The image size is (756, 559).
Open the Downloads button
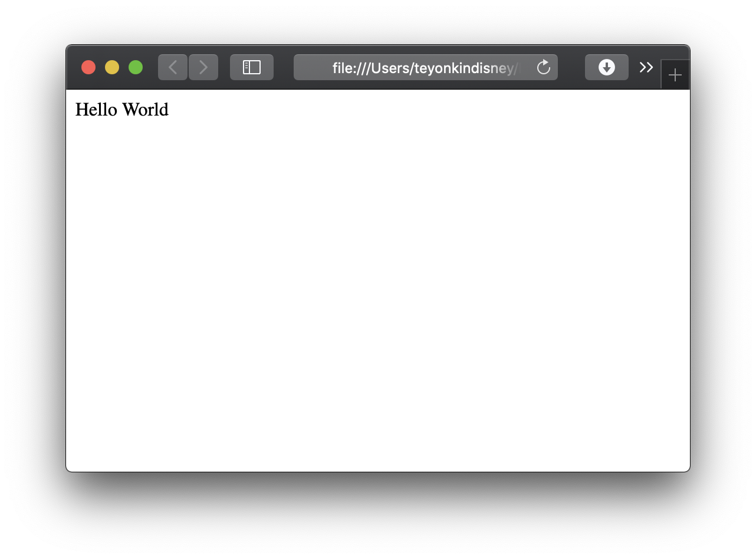607,67
